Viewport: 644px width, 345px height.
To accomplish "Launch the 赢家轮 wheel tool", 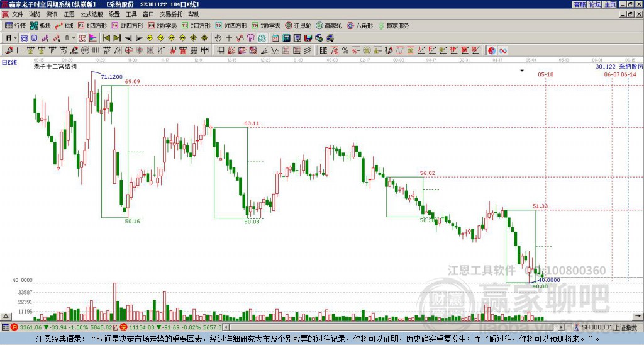I will [329, 25].
